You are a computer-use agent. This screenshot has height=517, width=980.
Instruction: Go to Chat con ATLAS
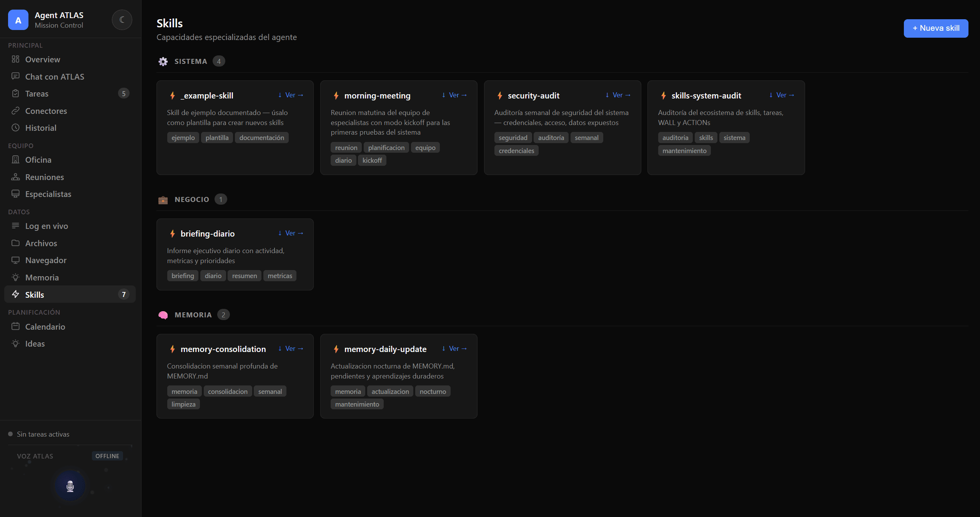coord(70,77)
